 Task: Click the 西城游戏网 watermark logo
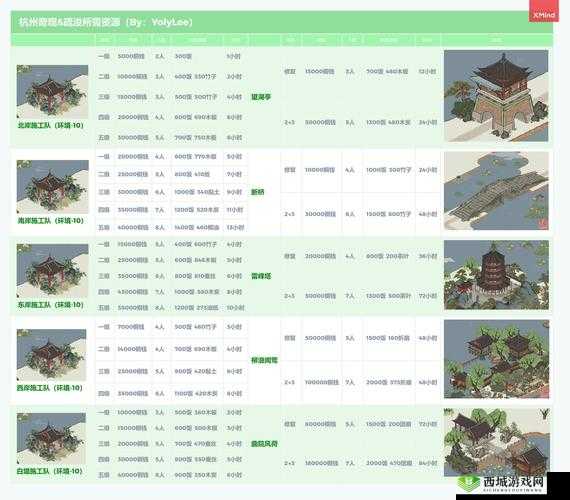click(502, 483)
